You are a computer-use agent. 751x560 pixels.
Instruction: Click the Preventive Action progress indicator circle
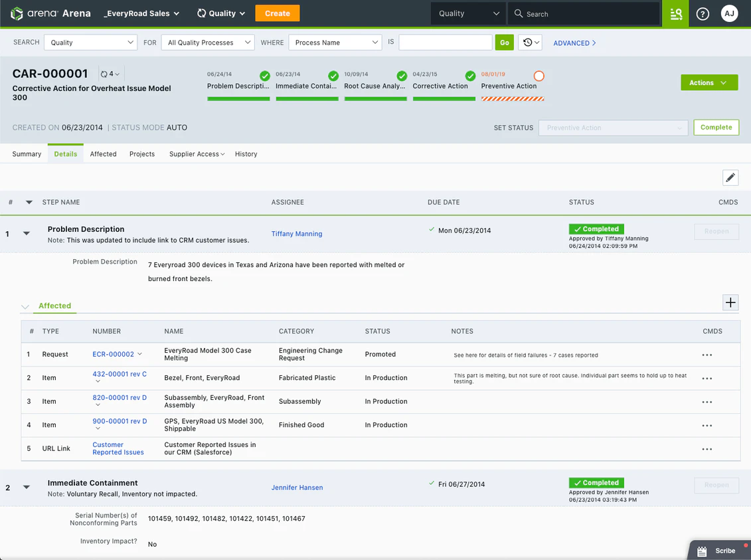539,76
